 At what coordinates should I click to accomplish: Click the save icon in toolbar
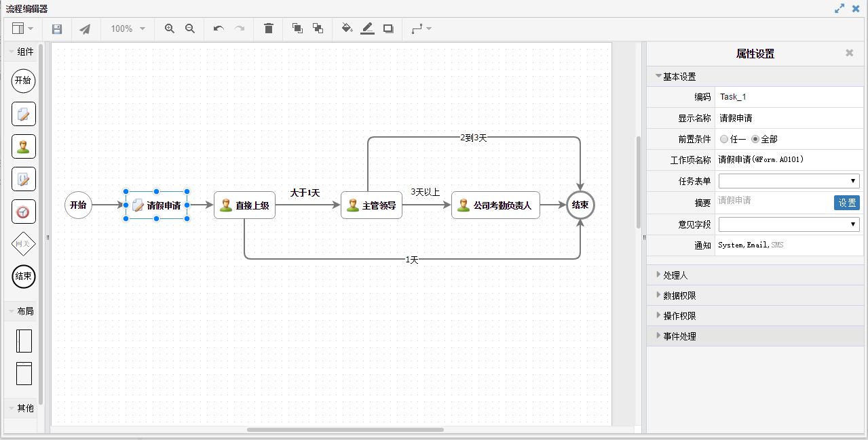(x=57, y=29)
